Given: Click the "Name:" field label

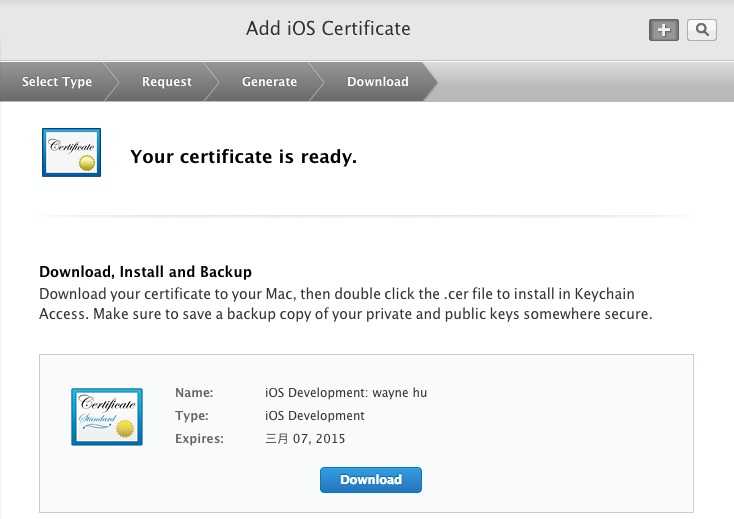Looking at the screenshot, I should coord(194,393).
